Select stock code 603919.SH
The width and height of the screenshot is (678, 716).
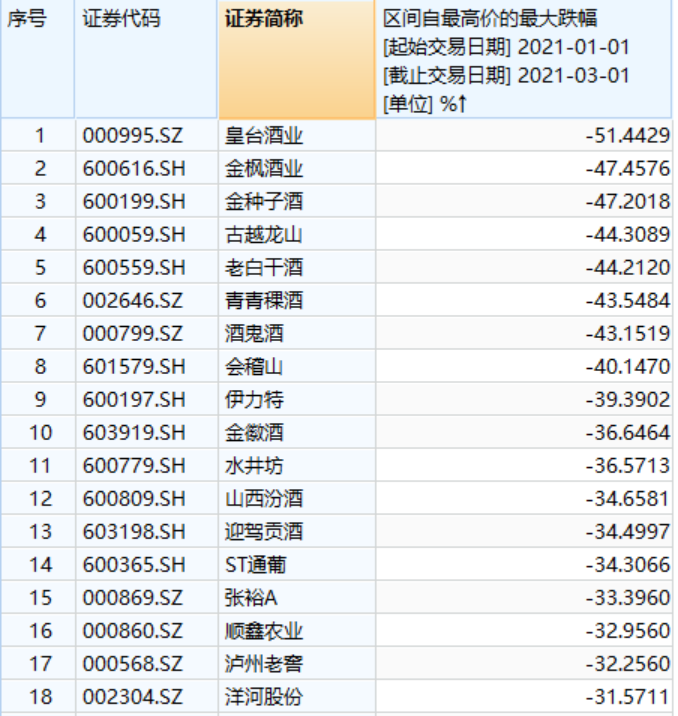(x=134, y=432)
